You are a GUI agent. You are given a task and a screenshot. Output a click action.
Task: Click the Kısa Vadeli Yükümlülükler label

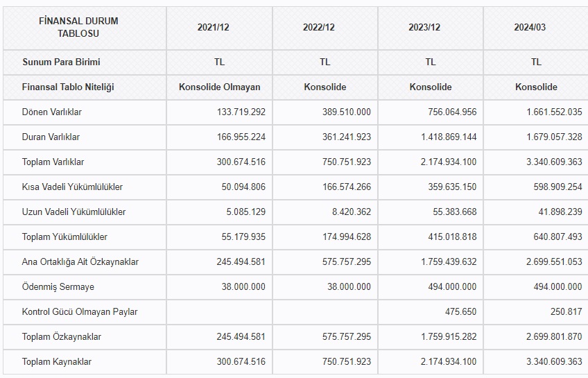[x=72, y=187]
